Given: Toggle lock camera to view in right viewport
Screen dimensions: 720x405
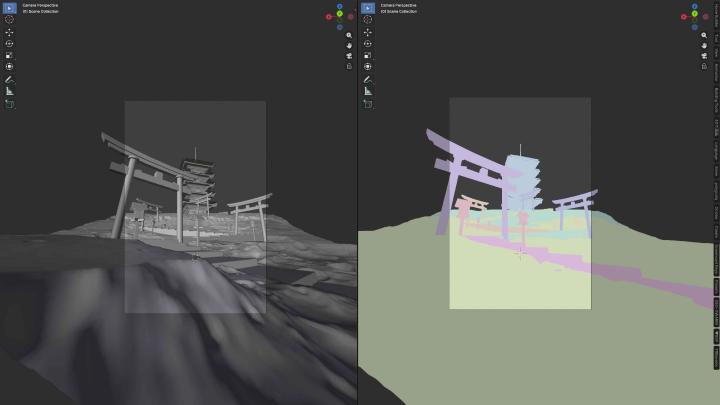Looking at the screenshot, I should pyautogui.click(x=704, y=66).
